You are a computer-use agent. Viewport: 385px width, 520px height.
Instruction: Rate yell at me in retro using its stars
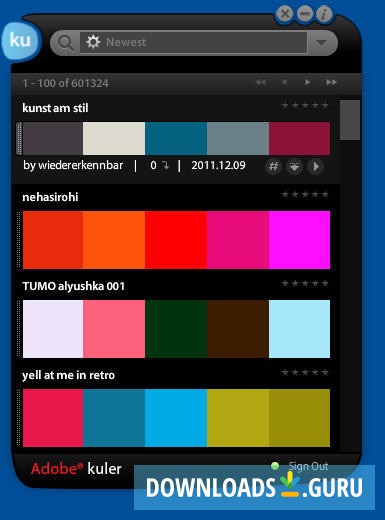tap(305, 372)
